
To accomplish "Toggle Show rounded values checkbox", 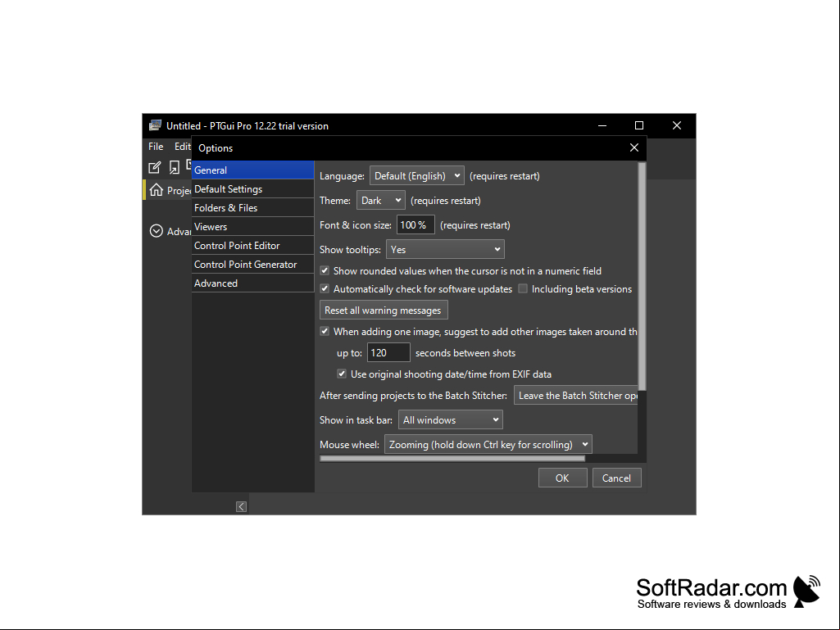I will point(325,270).
